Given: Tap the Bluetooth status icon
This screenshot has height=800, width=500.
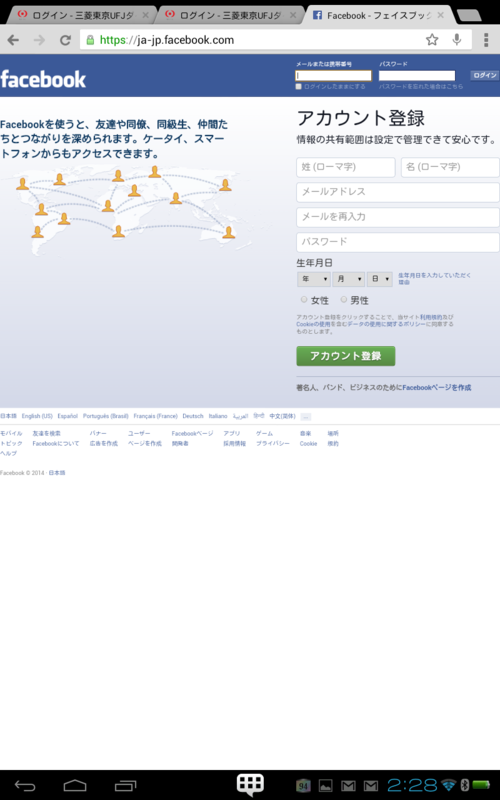Looking at the screenshot, I should coord(464,785).
